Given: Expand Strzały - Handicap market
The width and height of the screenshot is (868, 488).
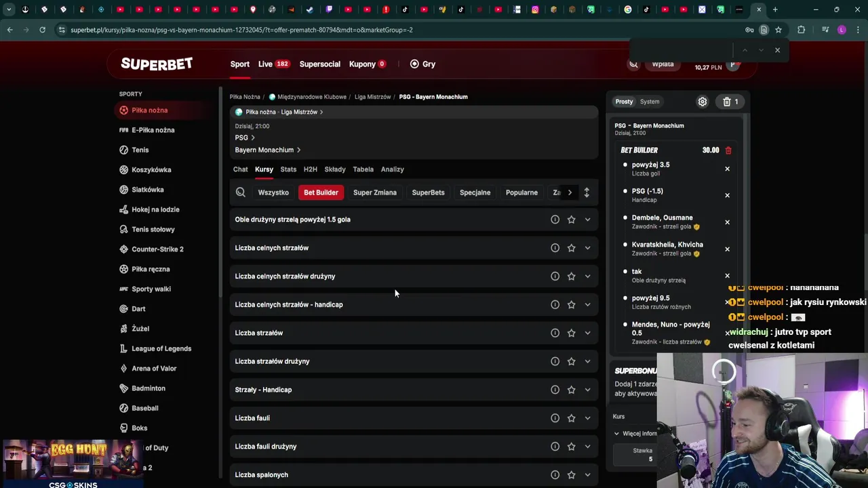Looking at the screenshot, I should tap(587, 390).
